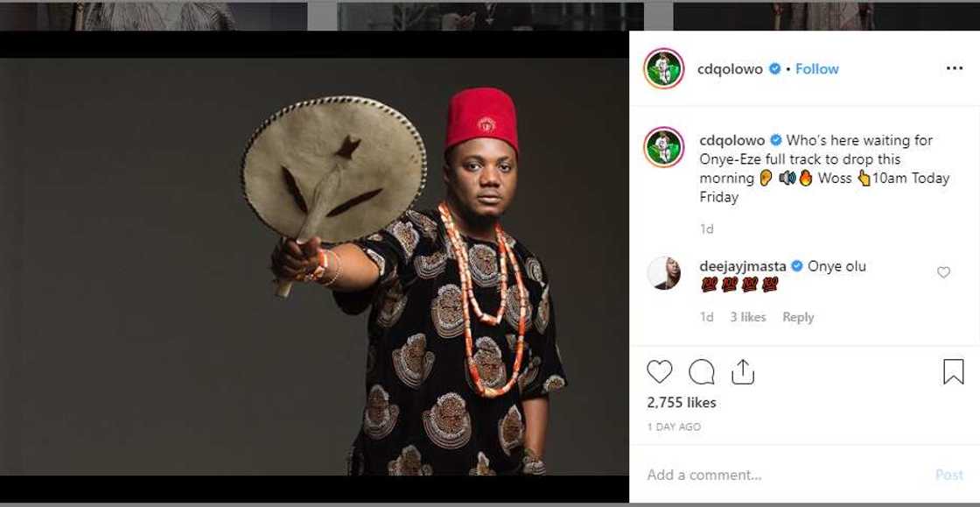Open the three-dot options menu for the post
The width and height of the screenshot is (980, 507).
click(955, 67)
